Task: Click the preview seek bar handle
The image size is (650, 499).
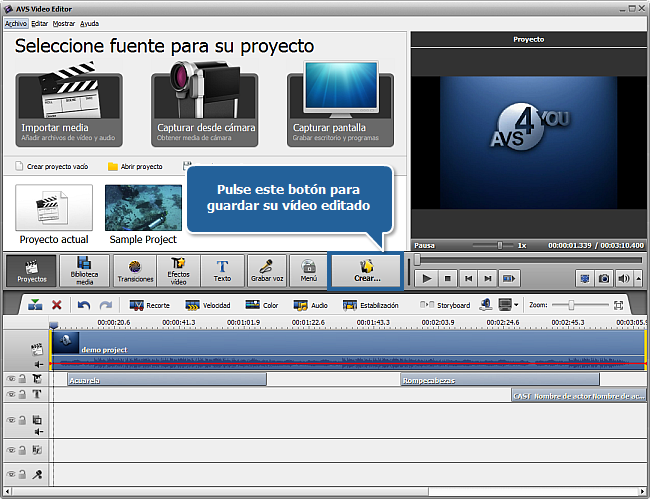Action: tap(417, 259)
